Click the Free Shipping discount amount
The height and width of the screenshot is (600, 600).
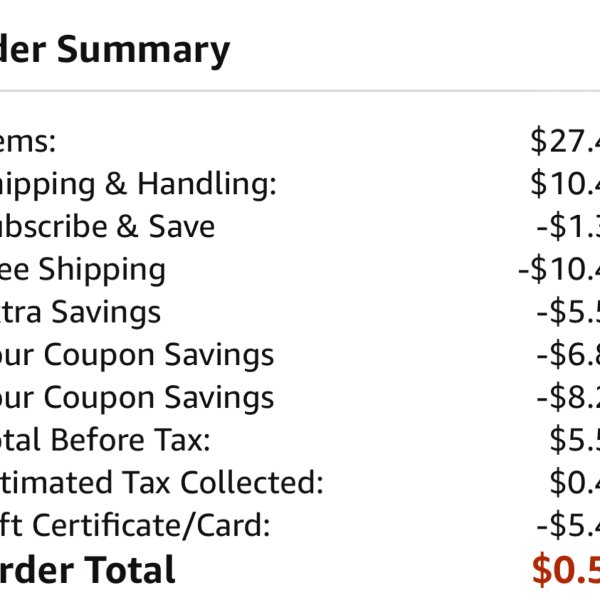(559, 269)
